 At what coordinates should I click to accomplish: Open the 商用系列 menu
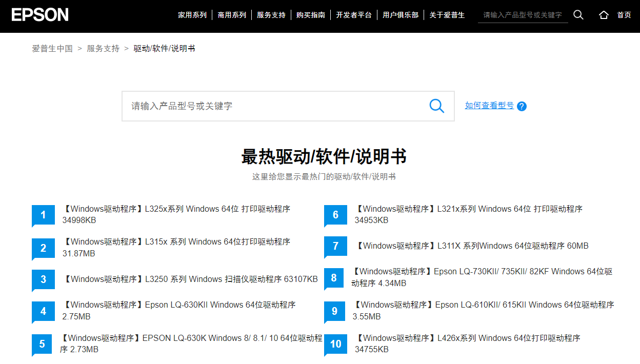[232, 15]
